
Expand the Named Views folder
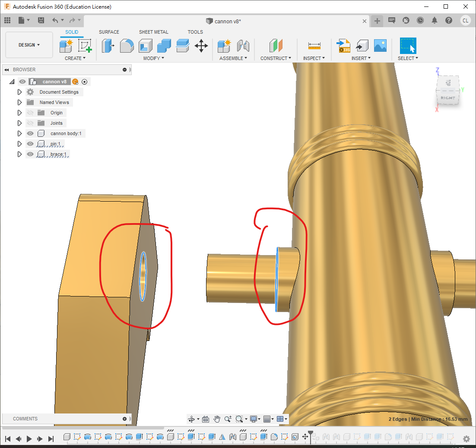click(x=19, y=102)
